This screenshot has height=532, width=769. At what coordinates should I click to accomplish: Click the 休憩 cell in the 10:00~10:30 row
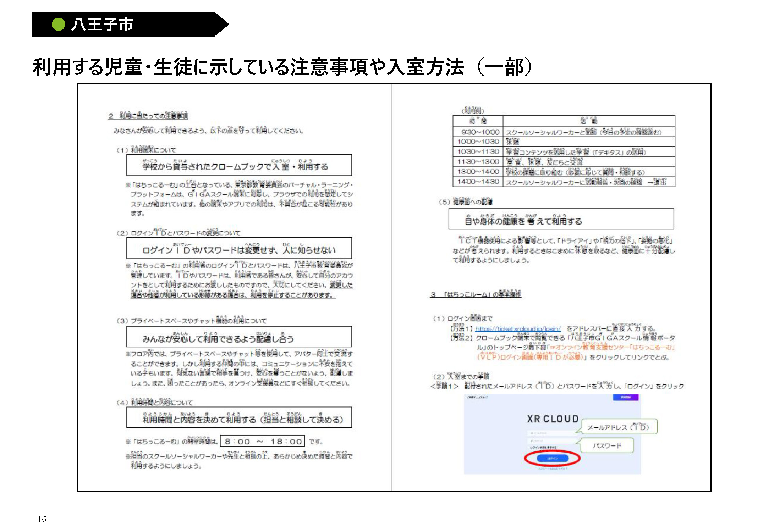click(x=589, y=142)
